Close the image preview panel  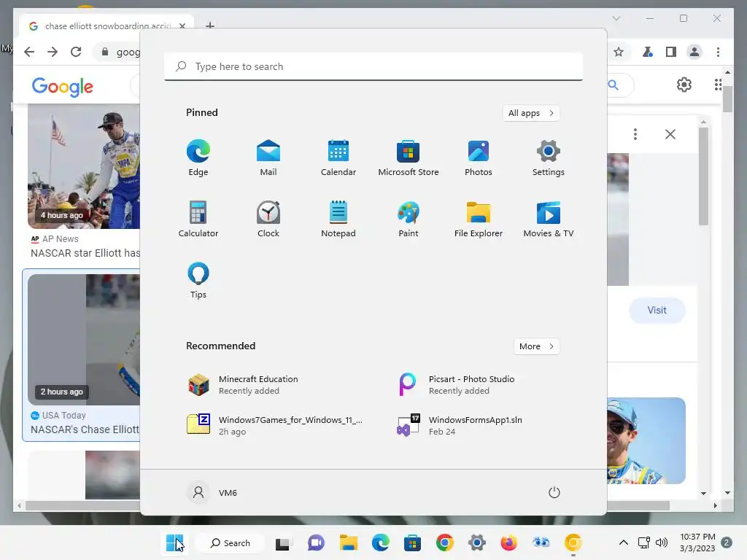tap(670, 134)
